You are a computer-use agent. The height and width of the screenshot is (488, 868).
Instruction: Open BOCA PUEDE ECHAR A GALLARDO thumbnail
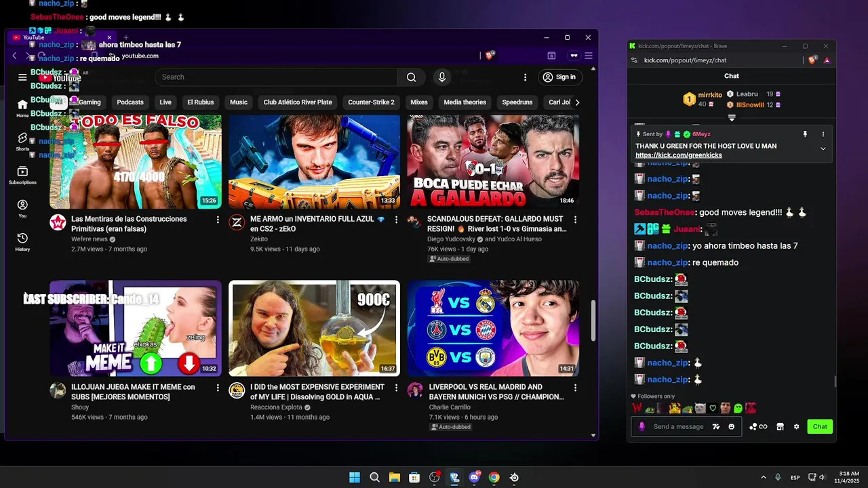(493, 161)
